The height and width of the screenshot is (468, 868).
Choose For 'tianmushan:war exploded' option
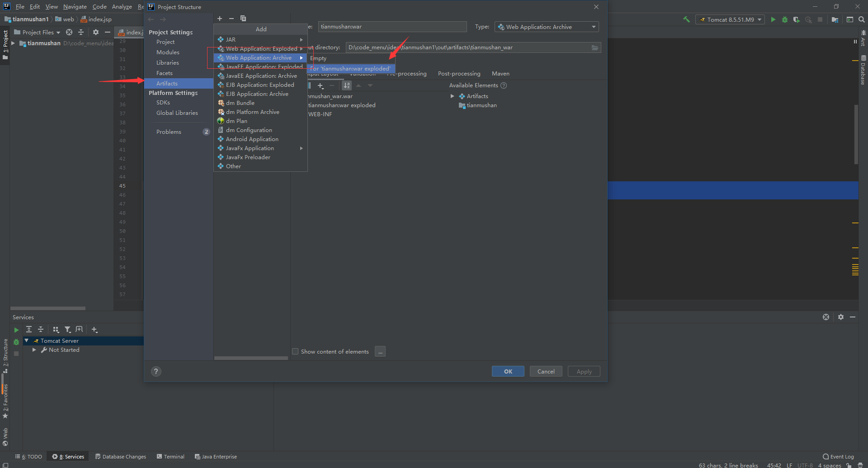pyautogui.click(x=351, y=69)
